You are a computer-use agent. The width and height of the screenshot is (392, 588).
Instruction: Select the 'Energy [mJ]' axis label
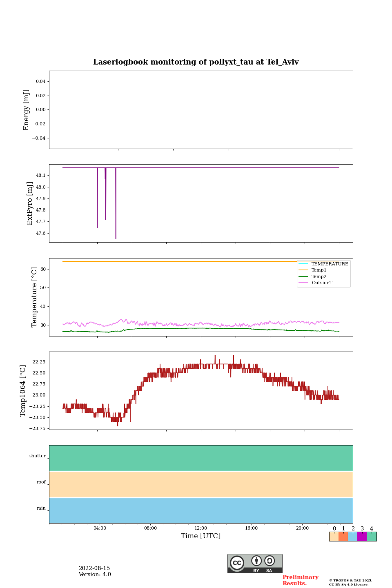[27, 110]
